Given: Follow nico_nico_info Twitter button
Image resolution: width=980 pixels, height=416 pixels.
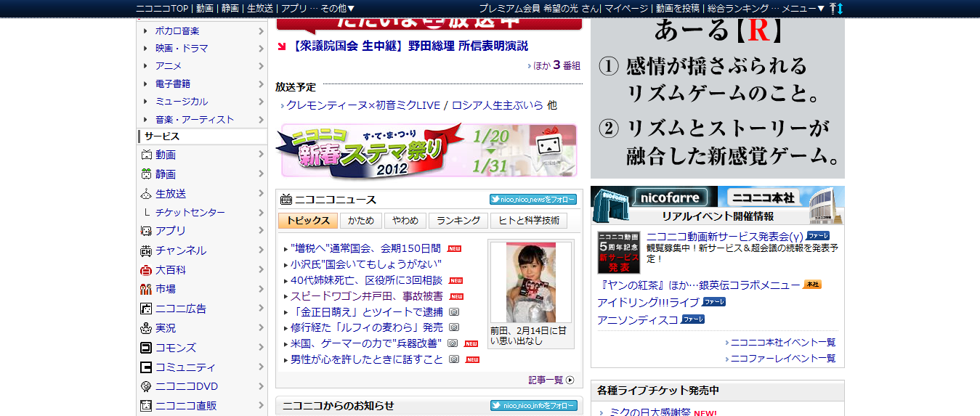Looking at the screenshot, I should pos(533,406).
